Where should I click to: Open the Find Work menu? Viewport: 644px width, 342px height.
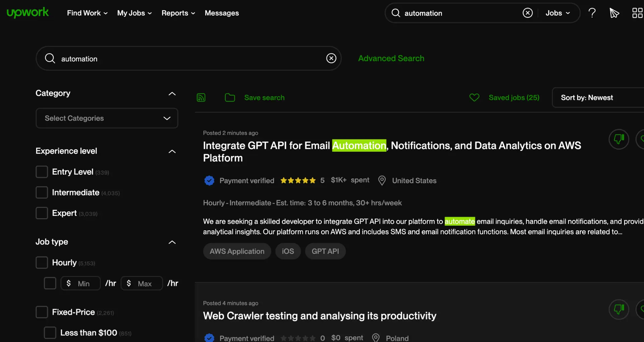[87, 13]
